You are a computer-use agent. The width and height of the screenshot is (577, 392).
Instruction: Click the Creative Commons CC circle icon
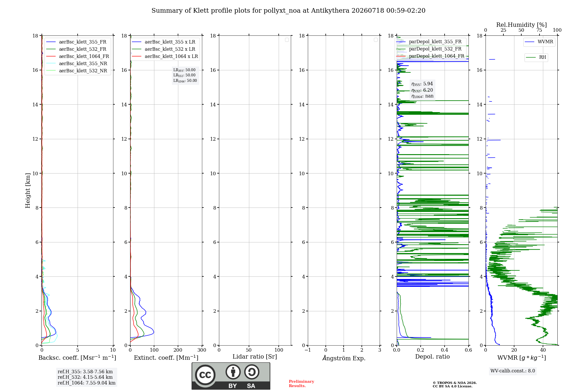point(205,375)
